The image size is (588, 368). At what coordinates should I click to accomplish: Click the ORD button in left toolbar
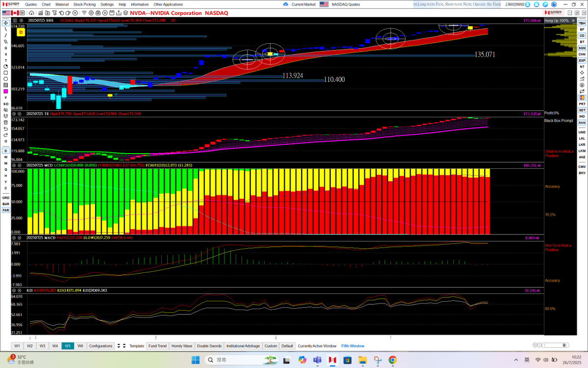(6, 197)
